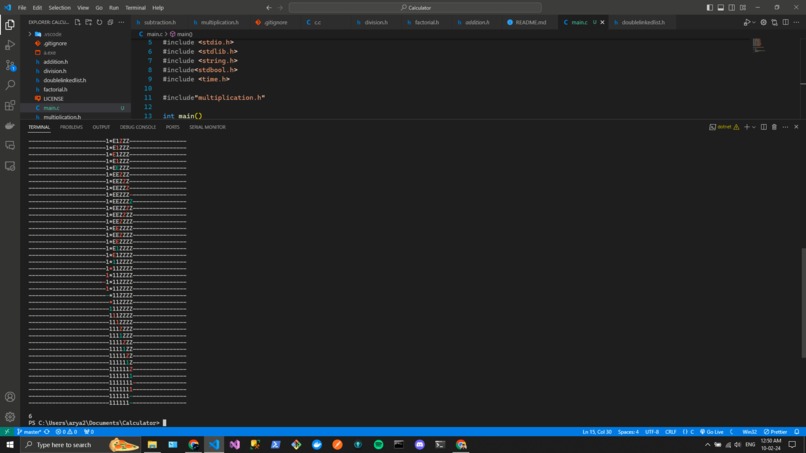The height and width of the screenshot is (453, 806).
Task: Open Windows Start menu
Action: [x=10, y=445]
